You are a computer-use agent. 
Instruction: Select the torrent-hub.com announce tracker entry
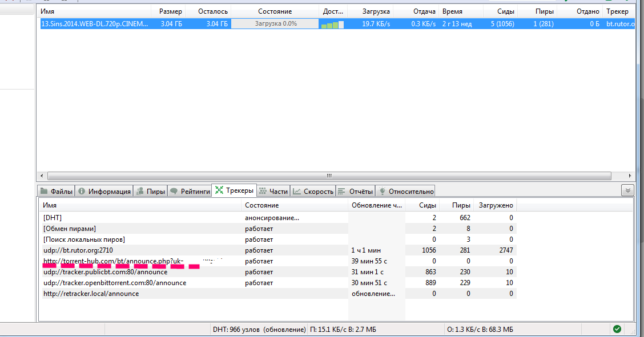tap(132, 261)
